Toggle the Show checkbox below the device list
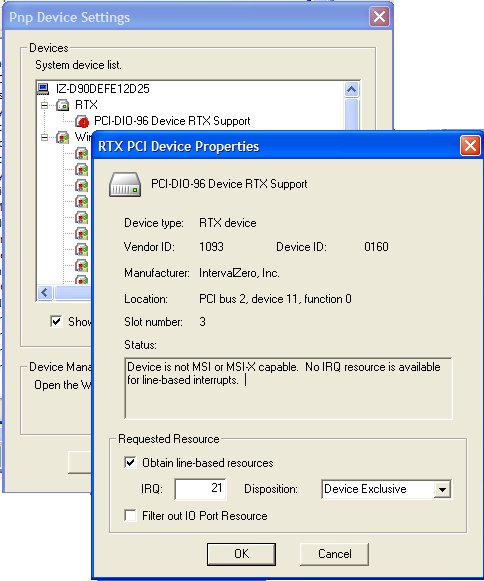The width and height of the screenshot is (484, 581). click(x=56, y=321)
